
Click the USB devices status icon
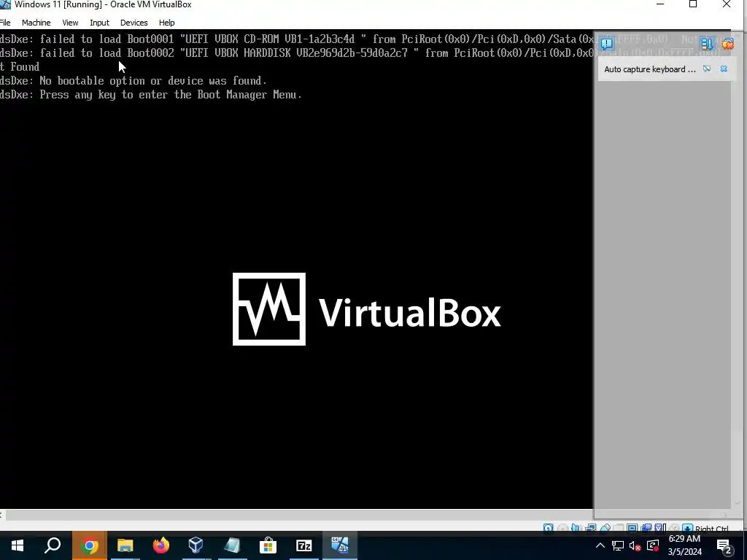click(605, 528)
